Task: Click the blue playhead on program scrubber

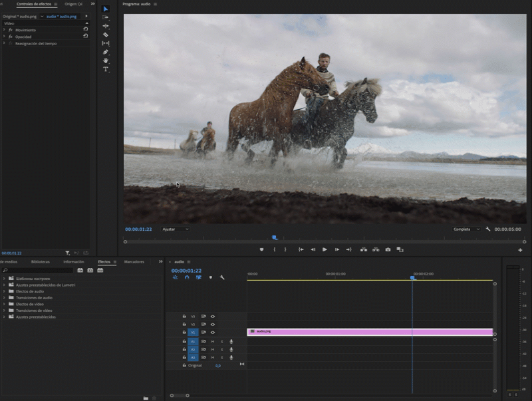Action: pyautogui.click(x=275, y=237)
